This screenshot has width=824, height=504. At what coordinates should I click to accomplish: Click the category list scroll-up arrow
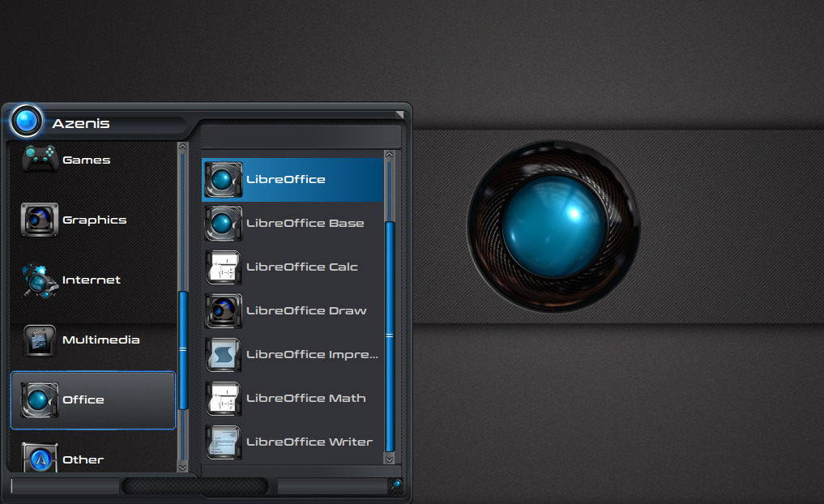tap(182, 147)
